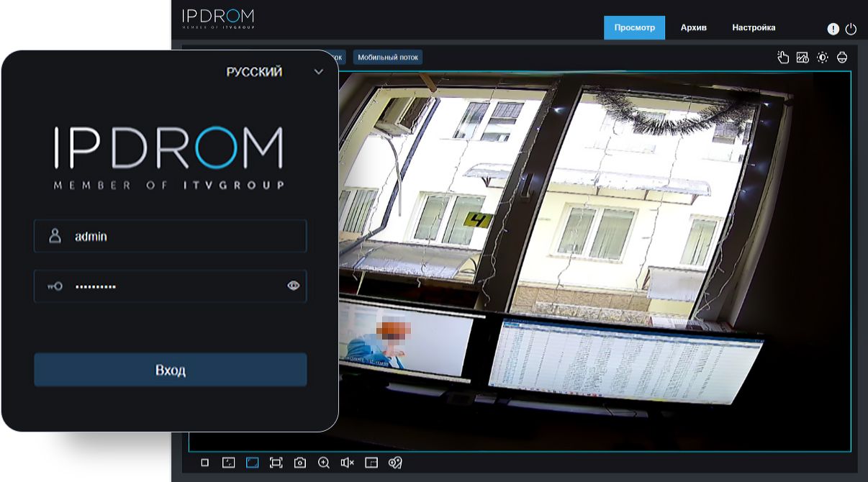This screenshot has width=868, height=482.
Task: Open the PTZ dome camera control
Action: [x=842, y=58]
